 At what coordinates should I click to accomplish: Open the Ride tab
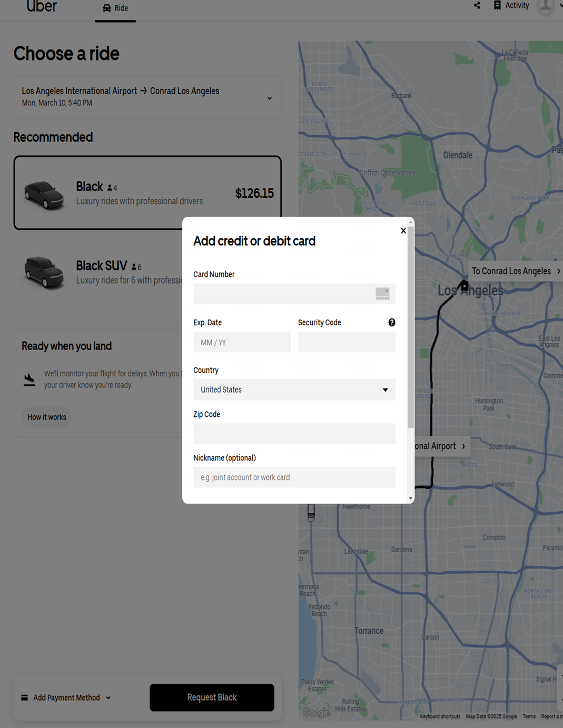[x=115, y=8]
